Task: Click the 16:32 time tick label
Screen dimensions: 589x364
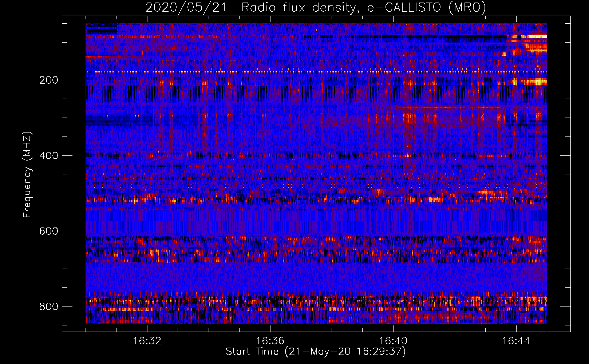Action: coord(147,341)
